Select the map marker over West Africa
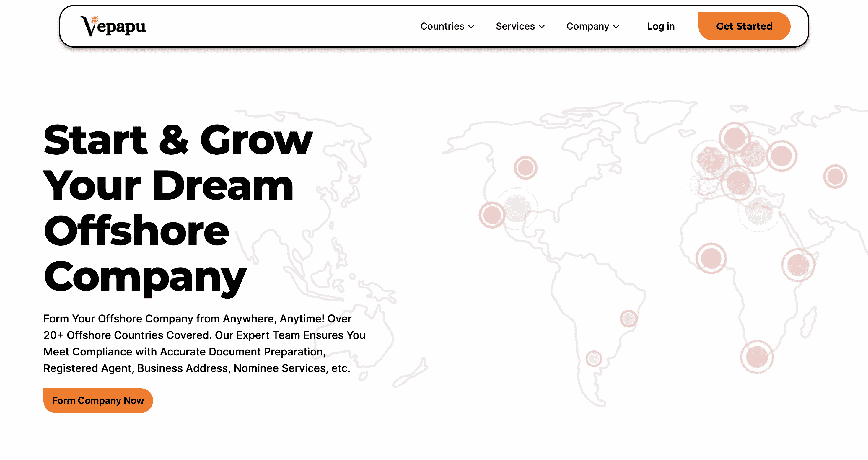Viewport: 868px width, 460px height. click(711, 258)
